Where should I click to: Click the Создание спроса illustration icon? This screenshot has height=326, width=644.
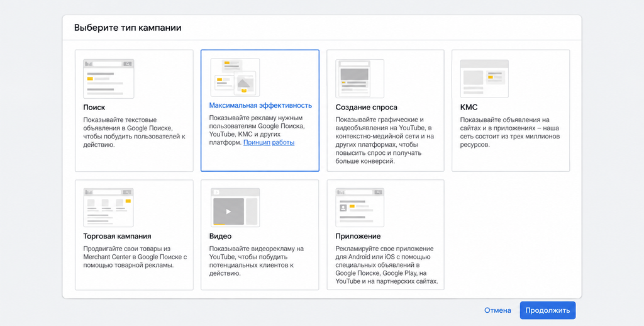click(360, 79)
